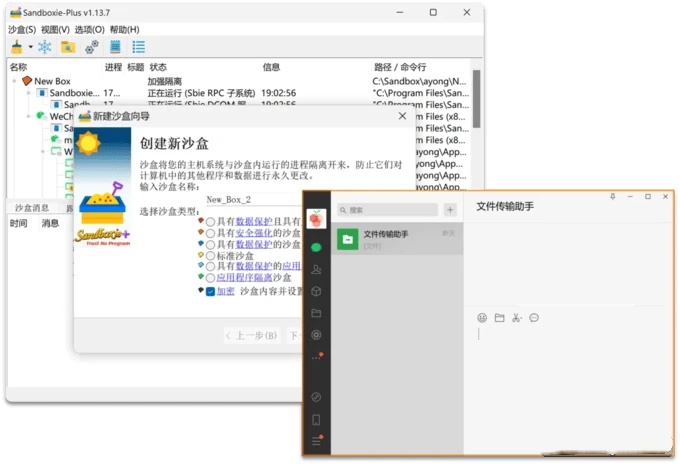Open the 加密 hyperlink

tap(226, 291)
